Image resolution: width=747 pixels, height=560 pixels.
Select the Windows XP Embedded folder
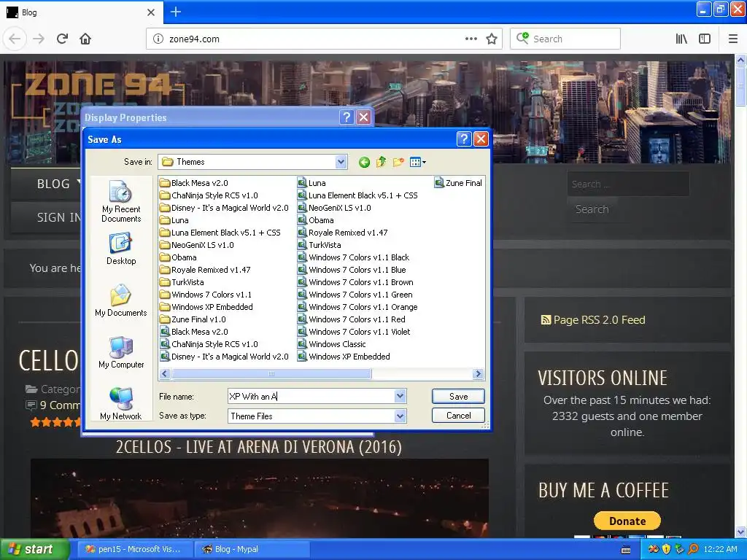(206, 307)
